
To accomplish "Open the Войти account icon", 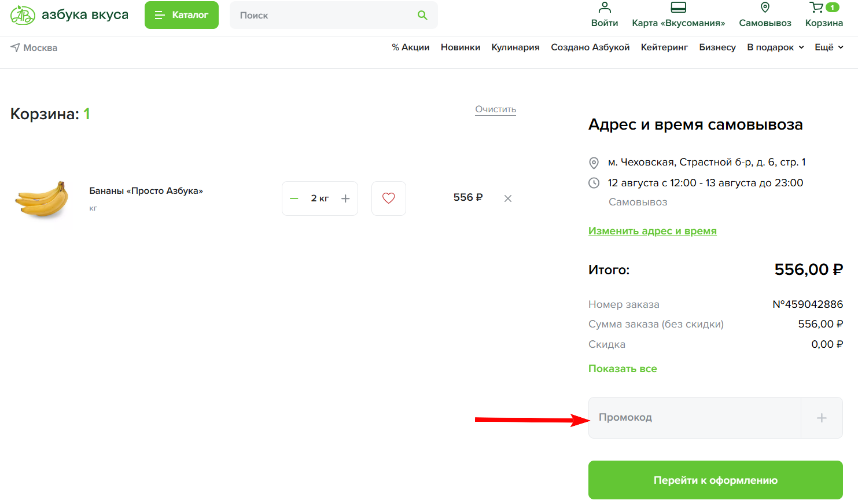I will click(605, 9).
